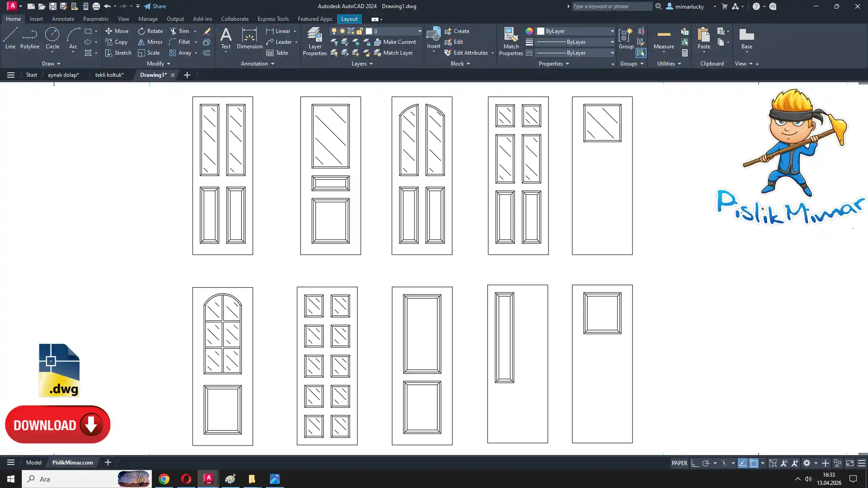Viewport: 868px width, 488px height.
Task: Click the Mirror tool icon
Action: point(142,42)
